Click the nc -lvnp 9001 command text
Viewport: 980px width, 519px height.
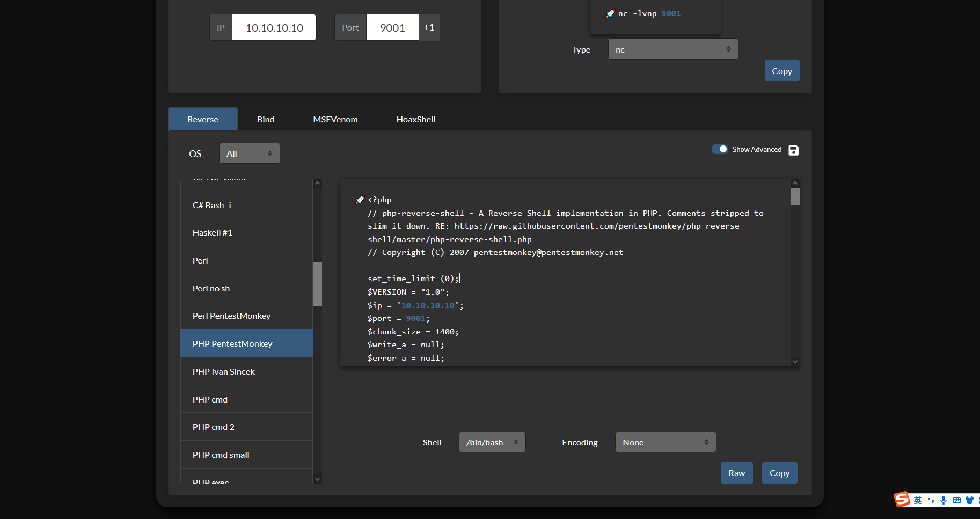(x=649, y=14)
